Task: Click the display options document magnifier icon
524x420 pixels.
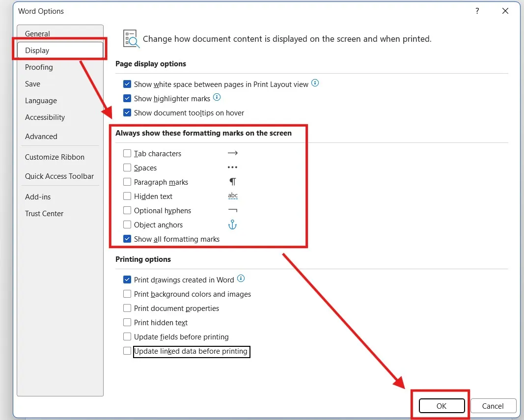Action: tap(131, 38)
